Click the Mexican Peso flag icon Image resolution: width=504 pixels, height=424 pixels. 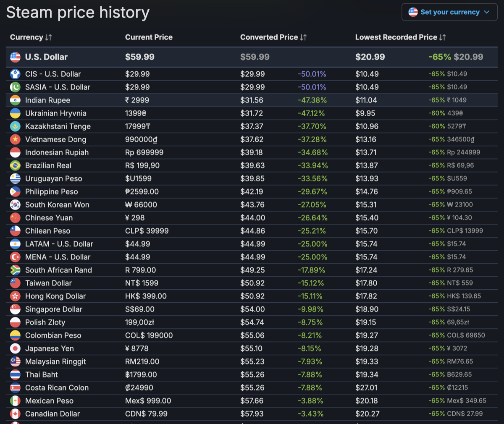click(x=15, y=400)
